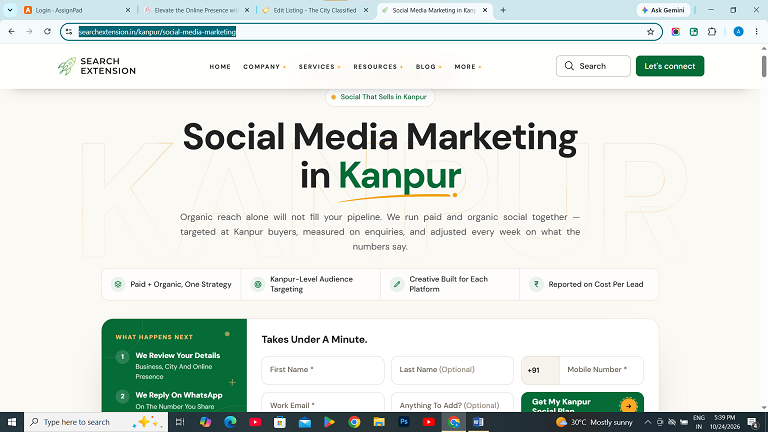Expand the COMPANY menu
The width and height of the screenshot is (768, 432).
(x=264, y=67)
